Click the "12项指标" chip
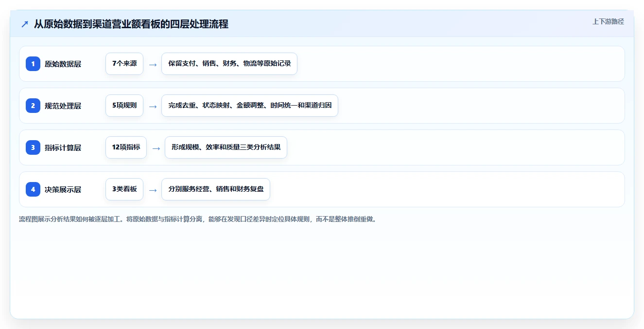644x329 pixels. point(126,147)
